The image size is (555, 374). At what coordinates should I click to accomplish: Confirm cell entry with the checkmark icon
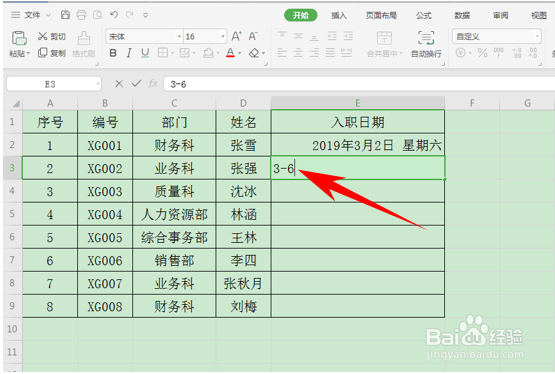(136, 84)
